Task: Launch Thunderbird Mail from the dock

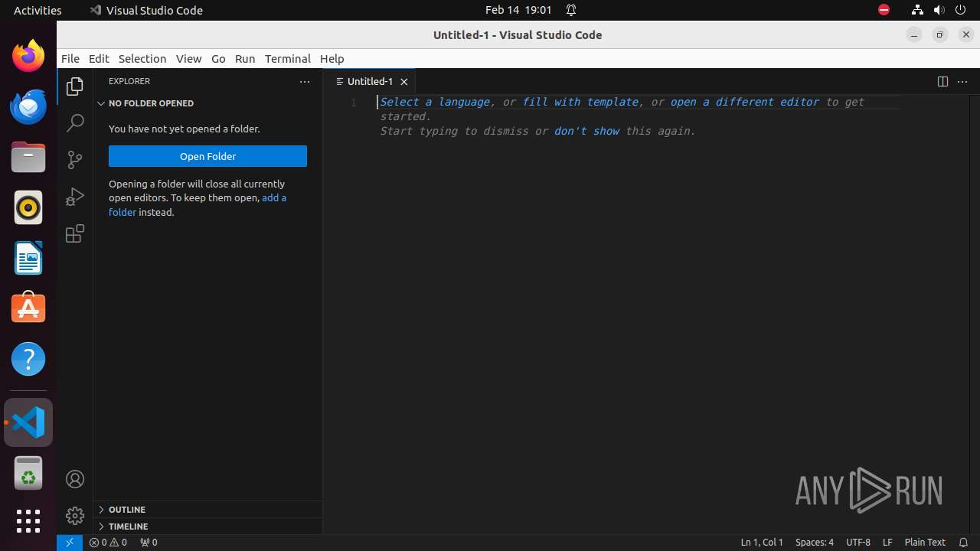Action: coord(28,107)
